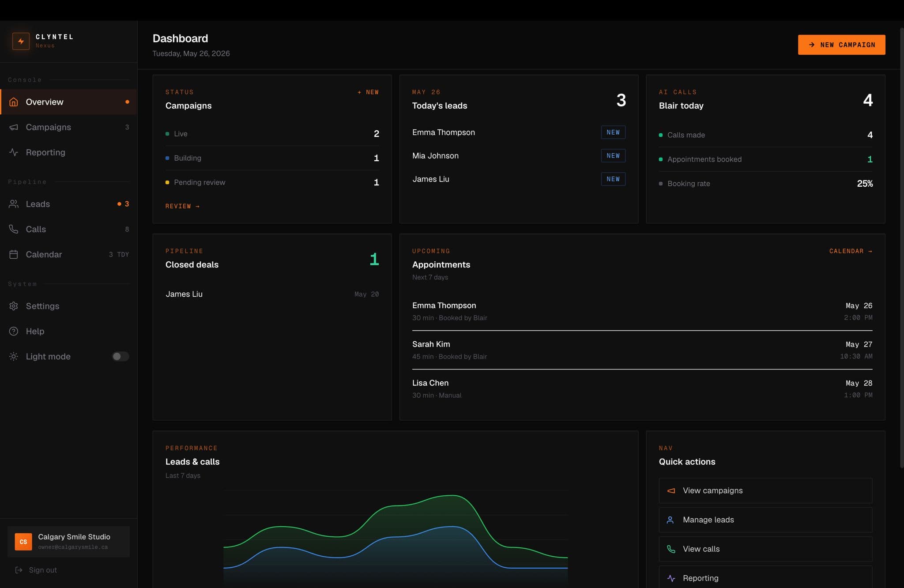The height and width of the screenshot is (588, 904).
Task: Click the Reporting pulse icon in Quick actions
Action: pyautogui.click(x=671, y=578)
